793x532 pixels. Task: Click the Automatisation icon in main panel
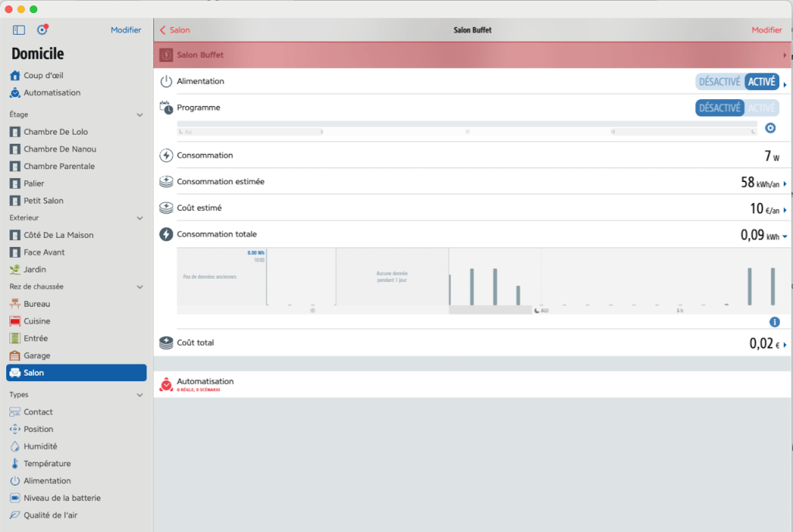pos(166,384)
